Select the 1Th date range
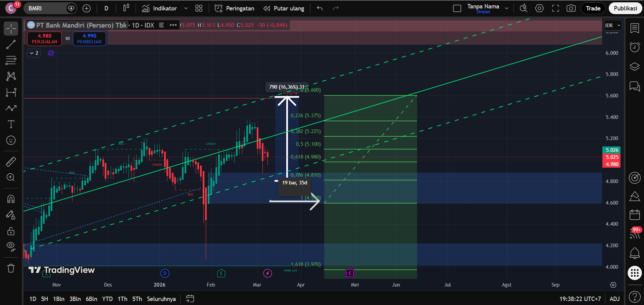The height and width of the screenshot is (305, 644). pyautogui.click(x=122, y=299)
